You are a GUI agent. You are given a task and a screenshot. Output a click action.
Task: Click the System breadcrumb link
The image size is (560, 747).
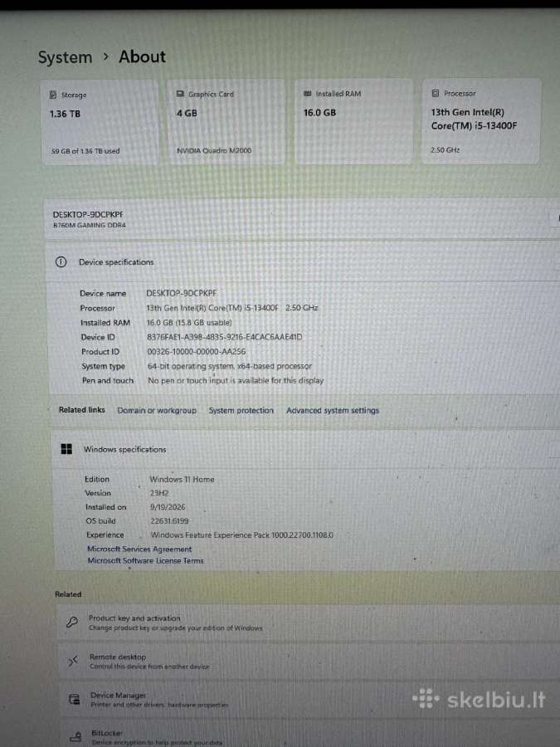(x=66, y=57)
